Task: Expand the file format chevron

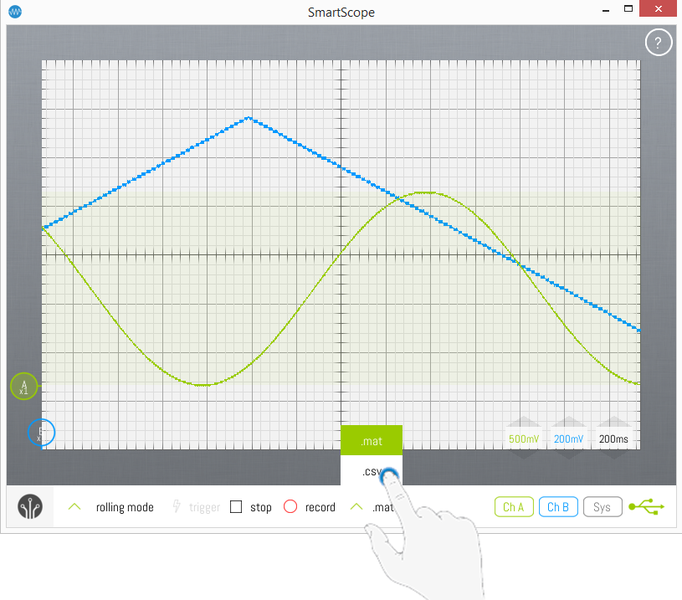Action: click(x=355, y=507)
